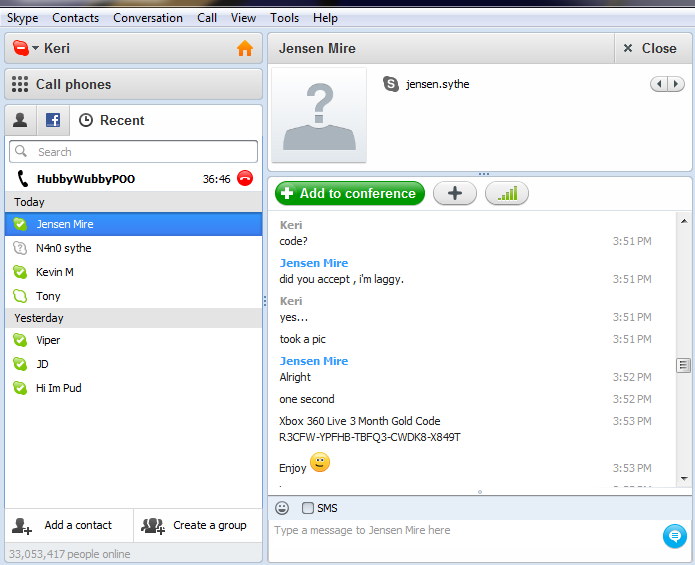Open conversation with N4n0 sythe

133,248
